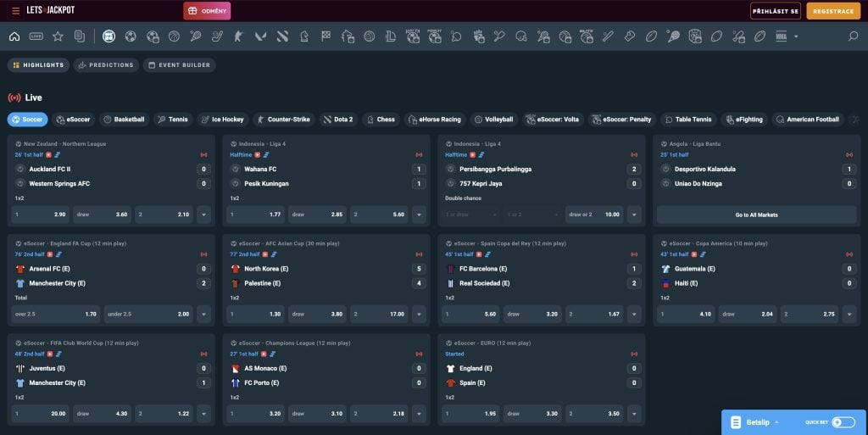Select over 2.5 at 1.70 odds
Image resolution: width=868 pixels, height=435 pixels.
56,314
